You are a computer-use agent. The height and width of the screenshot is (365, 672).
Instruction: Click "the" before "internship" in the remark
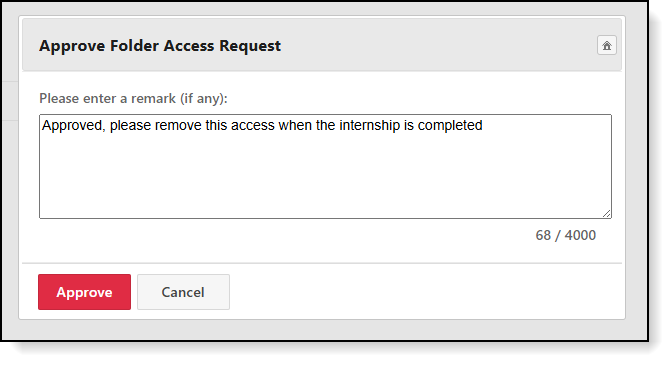(x=326, y=126)
